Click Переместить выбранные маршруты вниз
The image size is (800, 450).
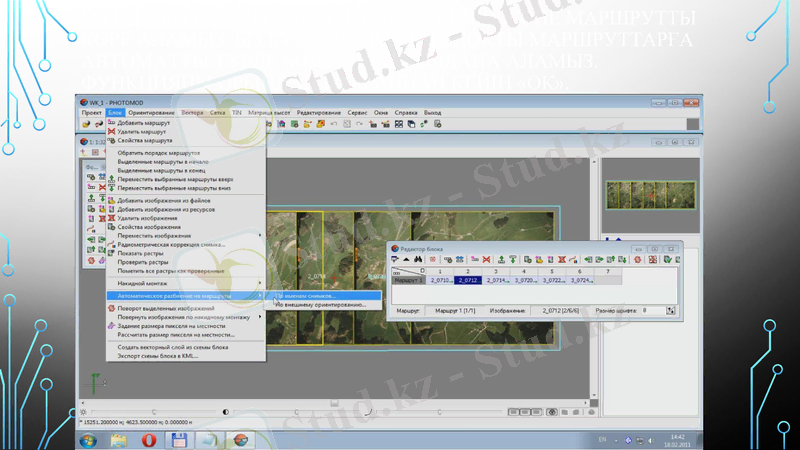pyautogui.click(x=174, y=188)
